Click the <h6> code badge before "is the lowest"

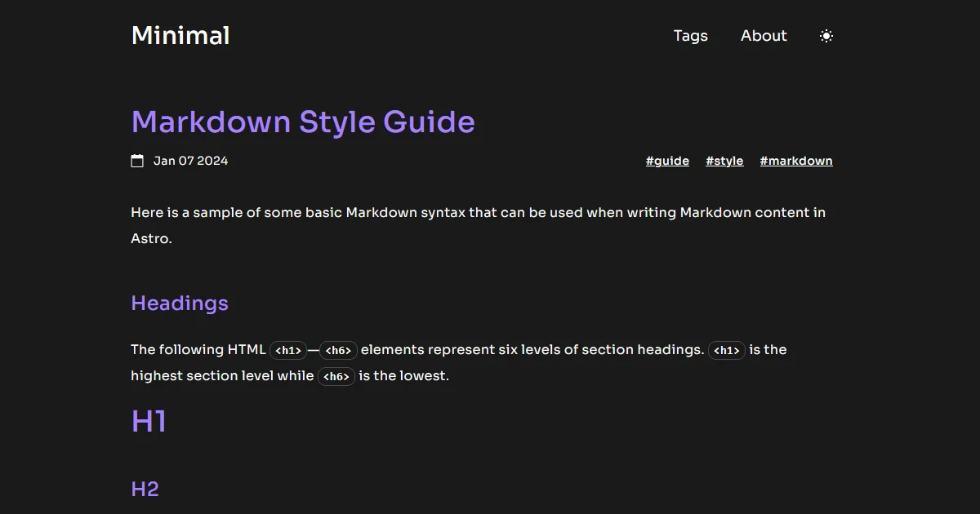(x=336, y=377)
